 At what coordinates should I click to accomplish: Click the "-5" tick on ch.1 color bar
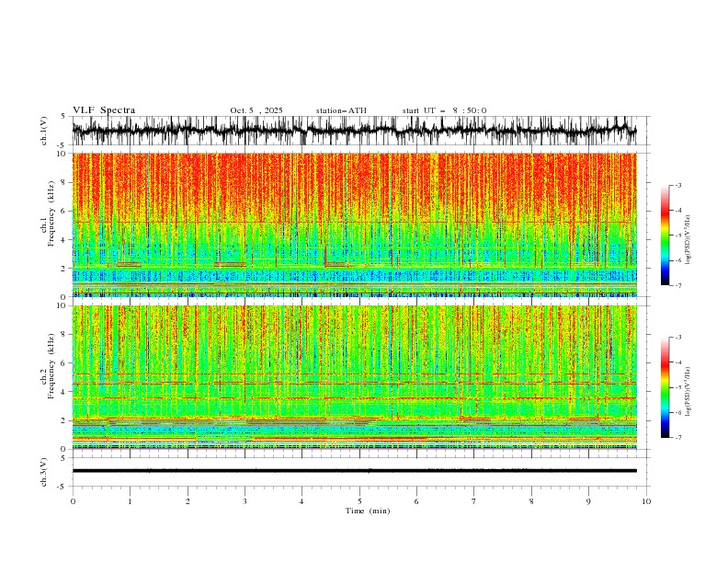pyautogui.click(x=677, y=236)
